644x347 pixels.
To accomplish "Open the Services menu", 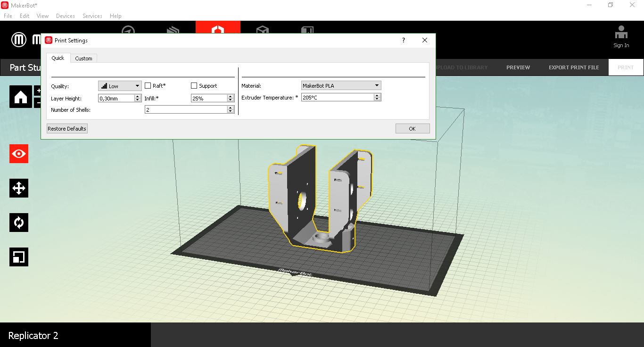I will [92, 16].
